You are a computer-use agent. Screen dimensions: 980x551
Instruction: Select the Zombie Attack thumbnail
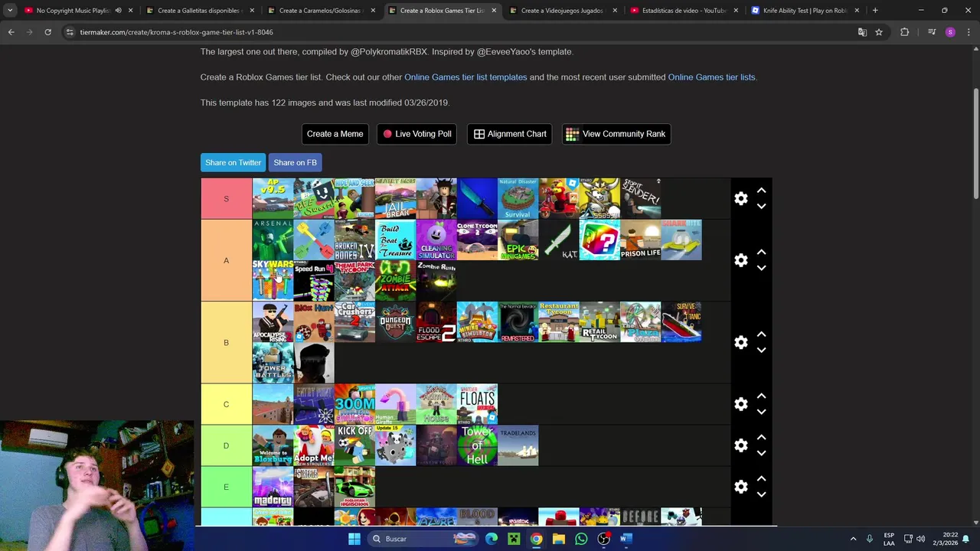396,281
